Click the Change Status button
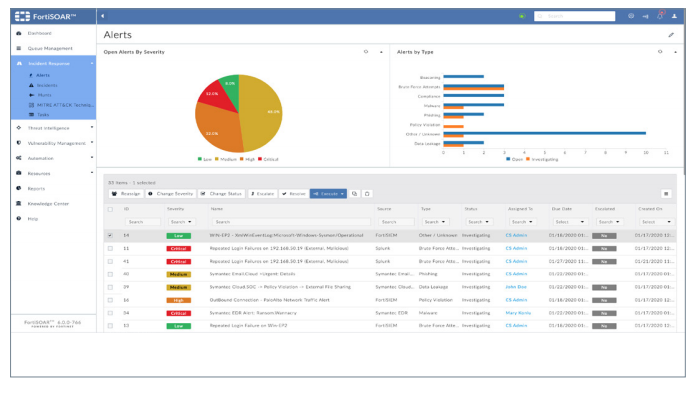 (x=221, y=194)
